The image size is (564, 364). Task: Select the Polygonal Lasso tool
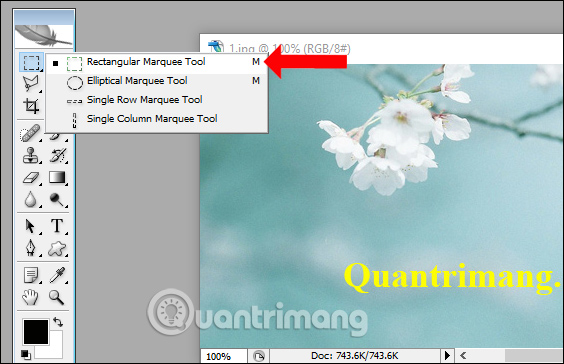pos(31,83)
